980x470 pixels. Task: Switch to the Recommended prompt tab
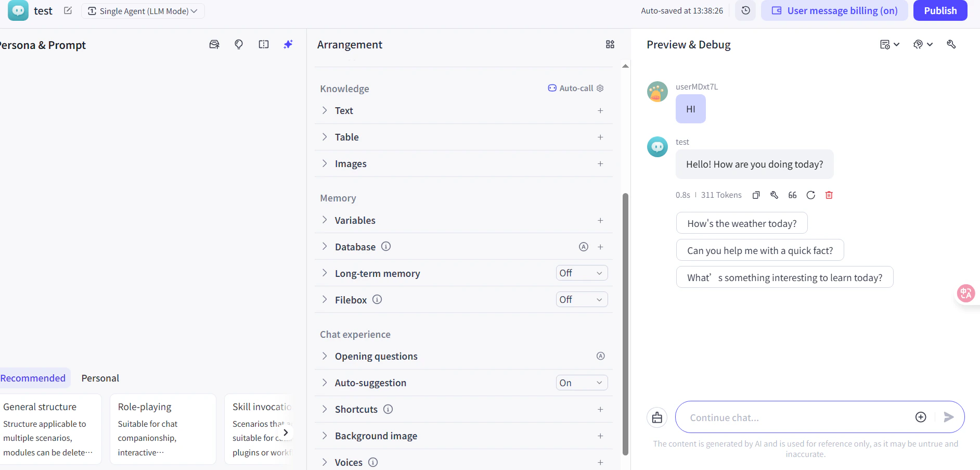pos(33,378)
